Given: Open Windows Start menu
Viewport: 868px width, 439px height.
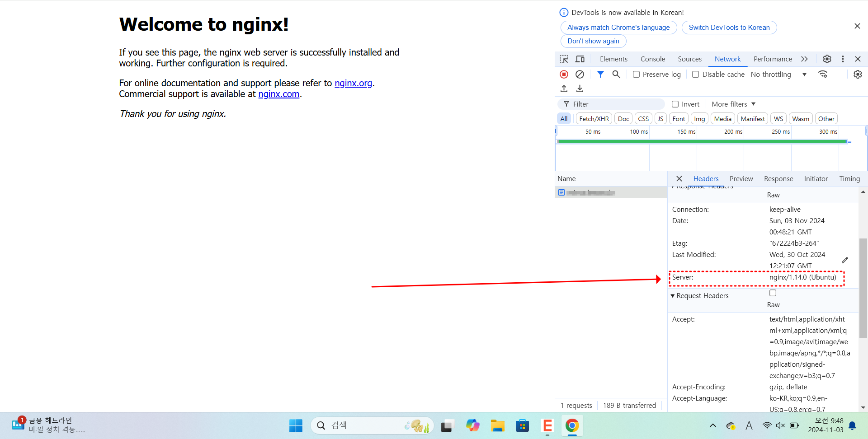Looking at the screenshot, I should click(x=296, y=425).
